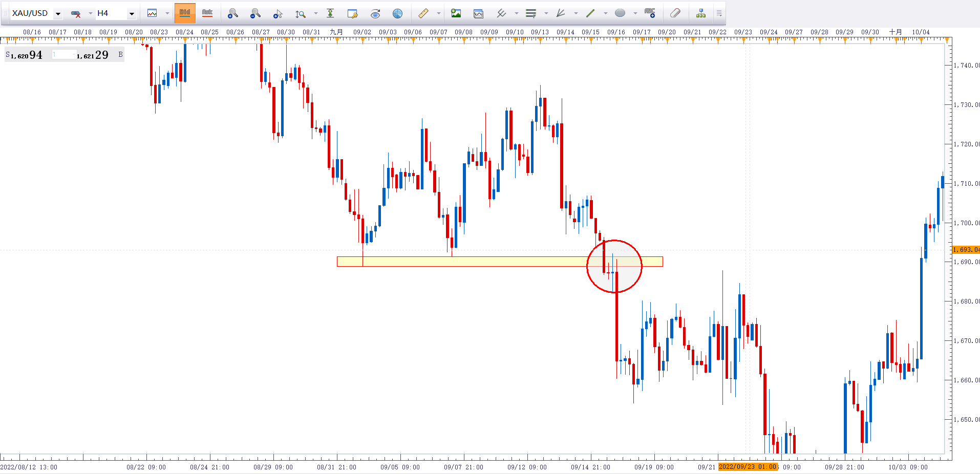This screenshot has width=980, height=474.
Task: Open the H4 timeframe dropdown
Action: (132, 14)
